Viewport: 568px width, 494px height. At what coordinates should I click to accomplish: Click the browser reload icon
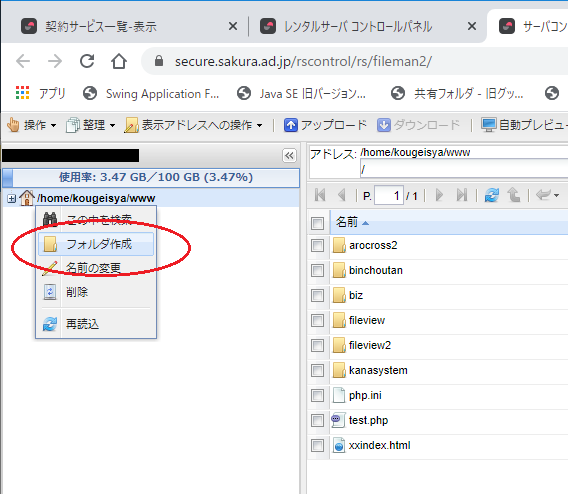point(87,61)
